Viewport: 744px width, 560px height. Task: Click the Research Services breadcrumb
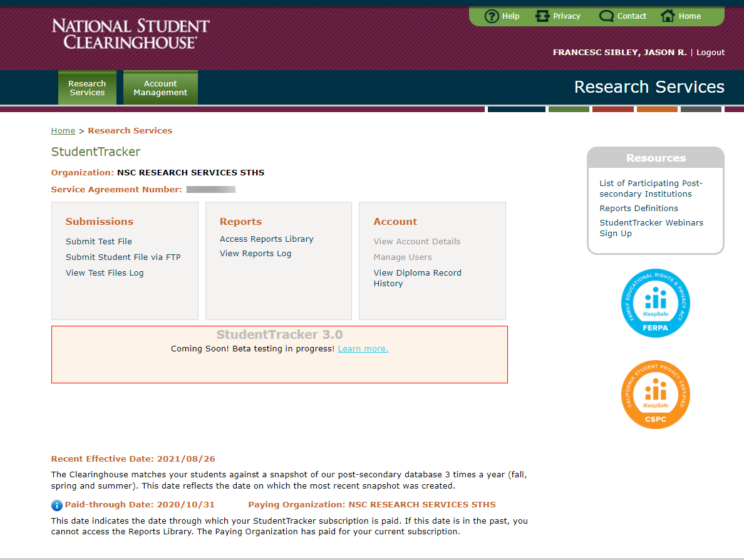point(130,130)
